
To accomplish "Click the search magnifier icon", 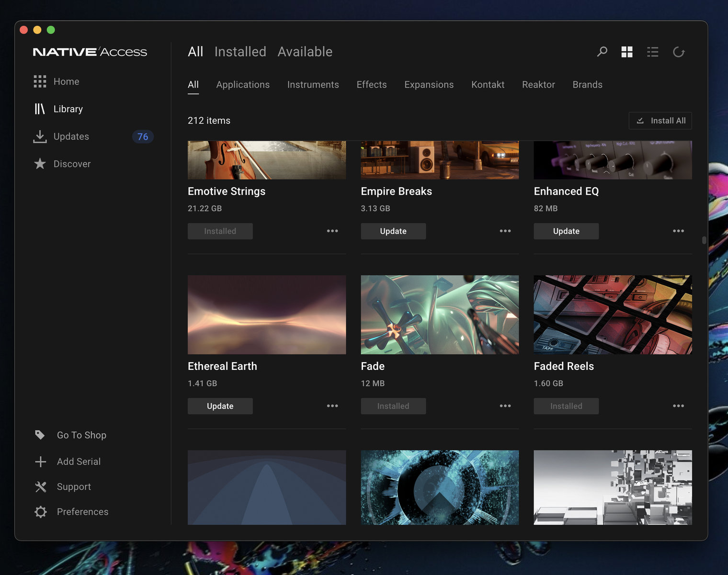I will (x=602, y=52).
